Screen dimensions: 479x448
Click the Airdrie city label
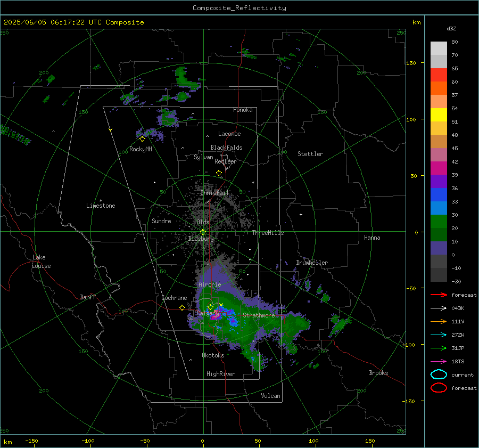pyautogui.click(x=210, y=284)
